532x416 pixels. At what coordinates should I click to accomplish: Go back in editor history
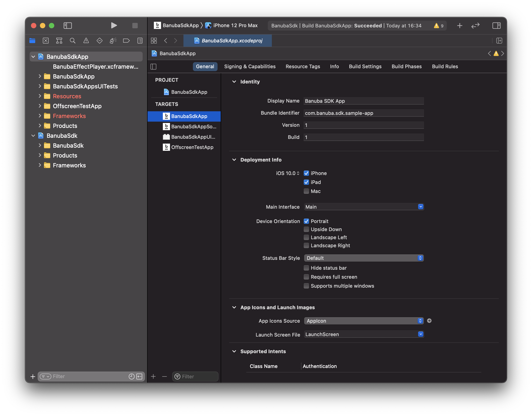pyautogui.click(x=166, y=41)
